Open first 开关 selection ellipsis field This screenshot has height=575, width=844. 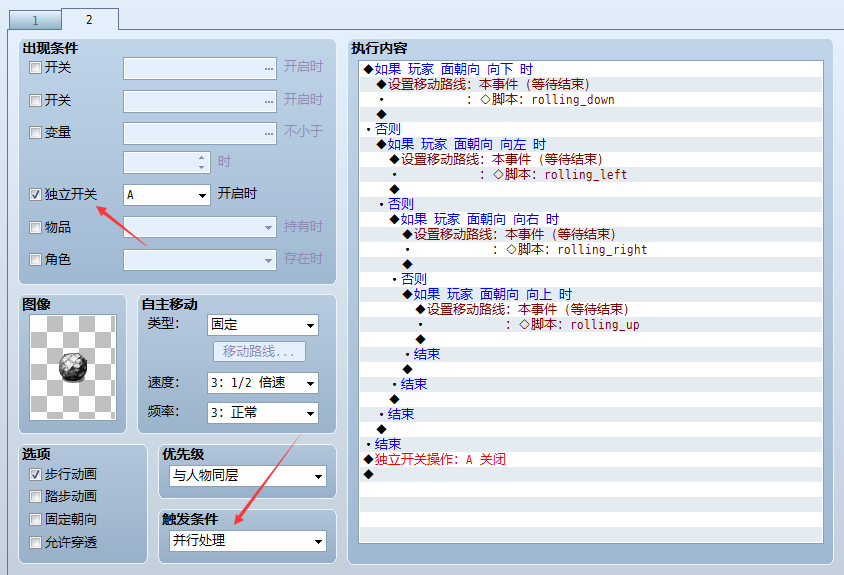coord(200,68)
